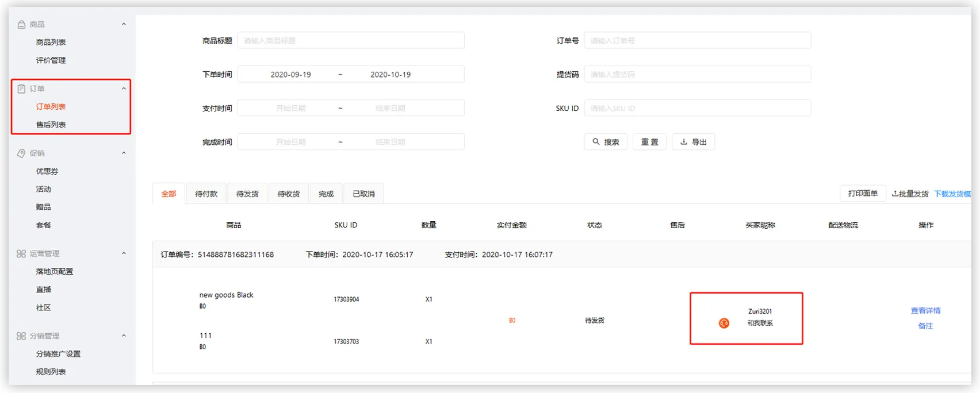Click the 备注 link for the order
The width and height of the screenshot is (980, 393).
coord(926,326)
